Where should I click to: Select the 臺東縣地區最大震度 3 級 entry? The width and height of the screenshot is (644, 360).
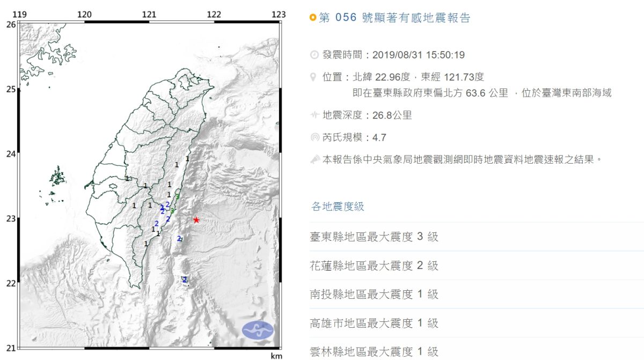(372, 237)
